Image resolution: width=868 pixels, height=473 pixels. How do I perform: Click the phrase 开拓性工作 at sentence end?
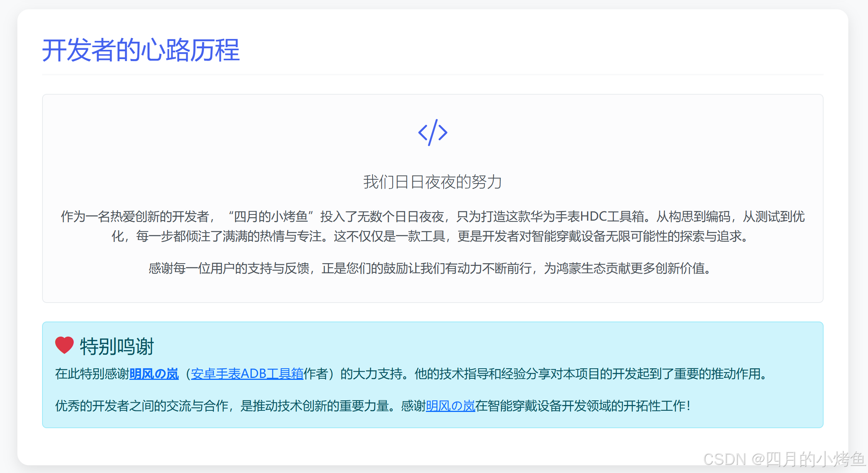click(x=655, y=406)
